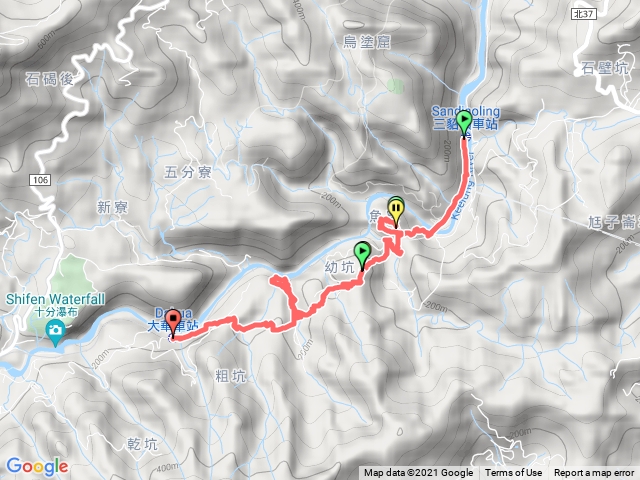This screenshot has width=640, height=480.
Task: Click the small green park area near 烏塗窟
Action: (395, 86)
